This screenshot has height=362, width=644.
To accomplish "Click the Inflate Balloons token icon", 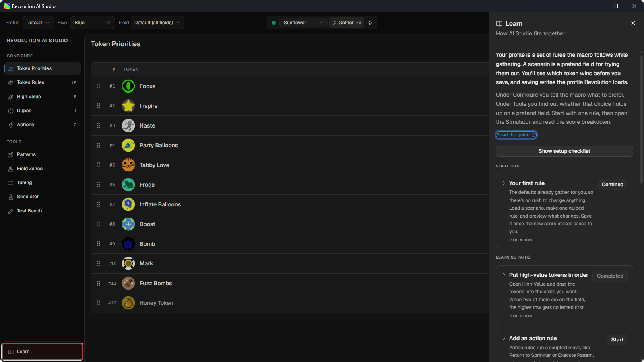I will tap(128, 204).
